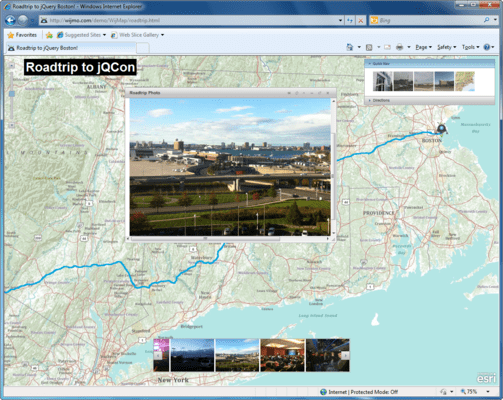Viewport: 503px width, 400px height.
Task: Select the 'Roadtrip to jQuery Boston!' tab
Action: pyautogui.click(x=71, y=48)
